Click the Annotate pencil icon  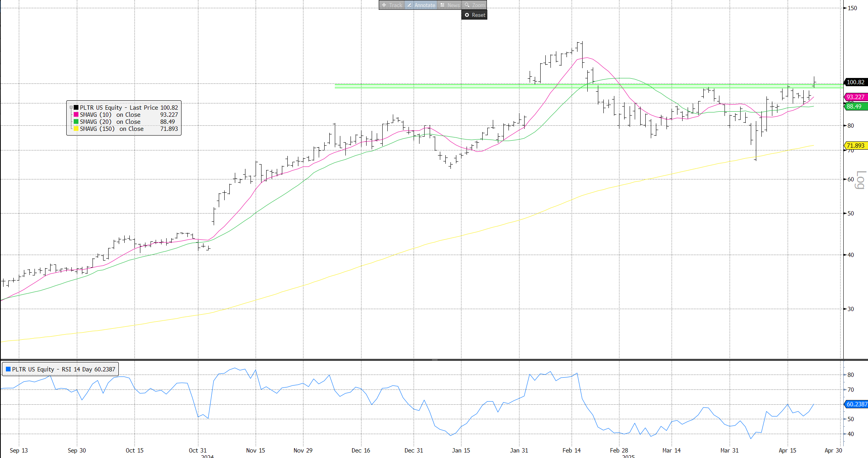pyautogui.click(x=409, y=5)
